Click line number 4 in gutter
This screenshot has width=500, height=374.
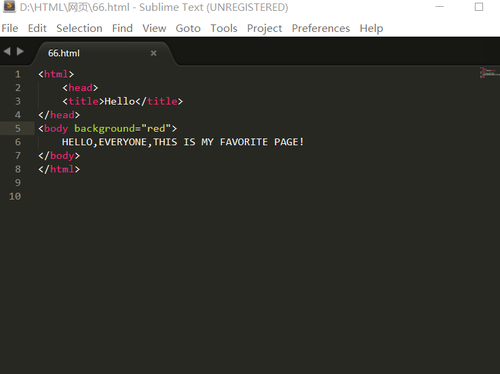(x=18, y=115)
